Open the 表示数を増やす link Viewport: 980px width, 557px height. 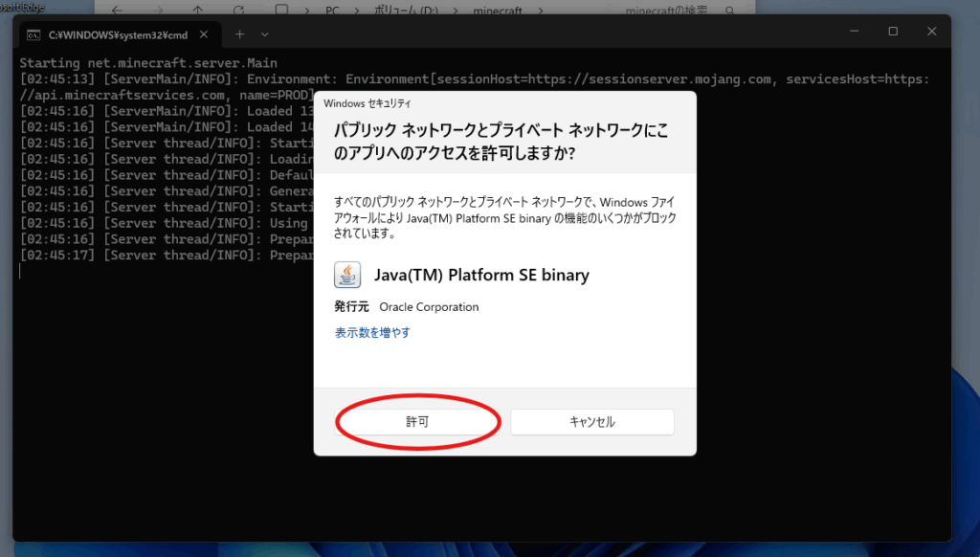(372, 333)
